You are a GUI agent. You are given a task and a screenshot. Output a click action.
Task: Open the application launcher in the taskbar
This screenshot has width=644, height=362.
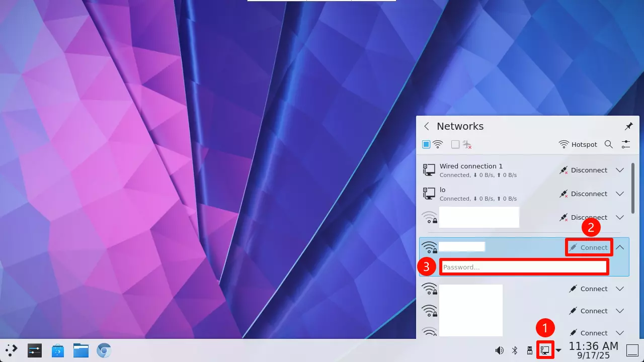[x=11, y=350]
